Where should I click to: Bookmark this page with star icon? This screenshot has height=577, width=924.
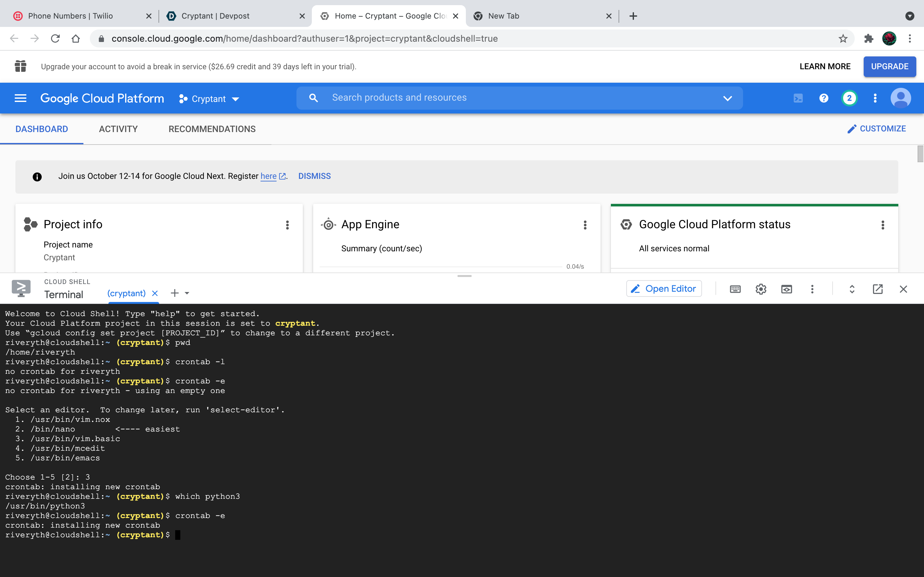pos(843,38)
